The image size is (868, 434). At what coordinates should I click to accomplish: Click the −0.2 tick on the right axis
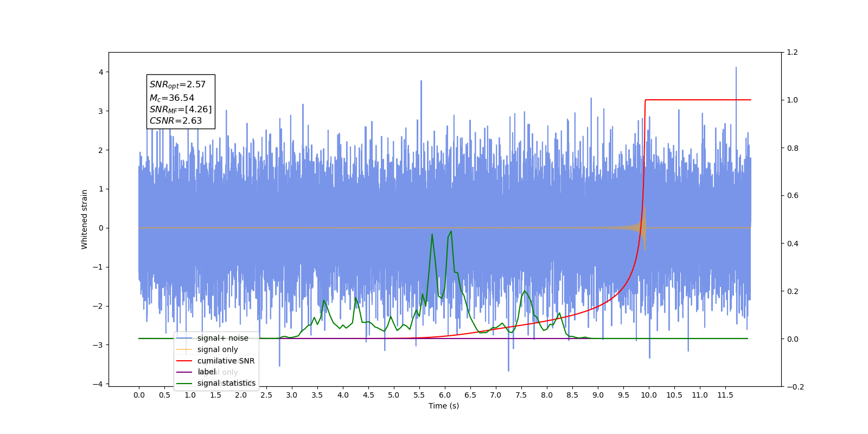click(795, 387)
